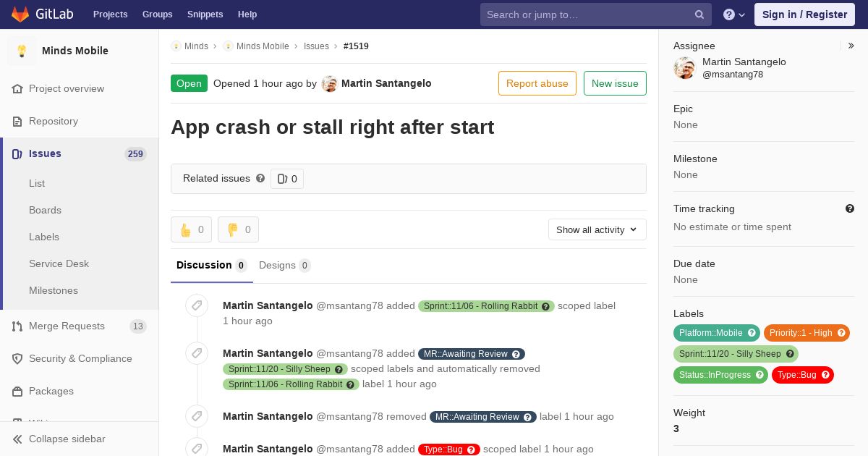Screen dimensions: 868x456
Task: Open the issues List sidebar item
Action: point(37,183)
